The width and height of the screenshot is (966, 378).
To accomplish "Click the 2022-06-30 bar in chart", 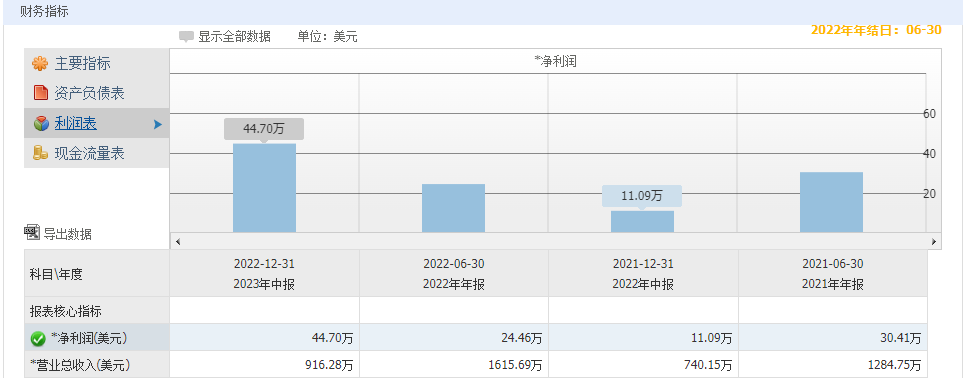I will [453, 208].
